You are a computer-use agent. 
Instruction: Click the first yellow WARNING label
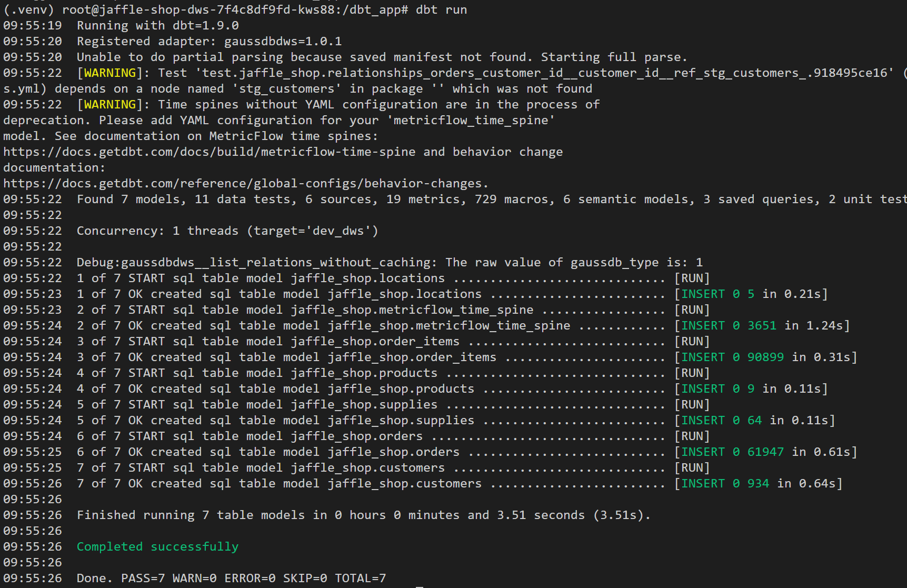click(109, 73)
